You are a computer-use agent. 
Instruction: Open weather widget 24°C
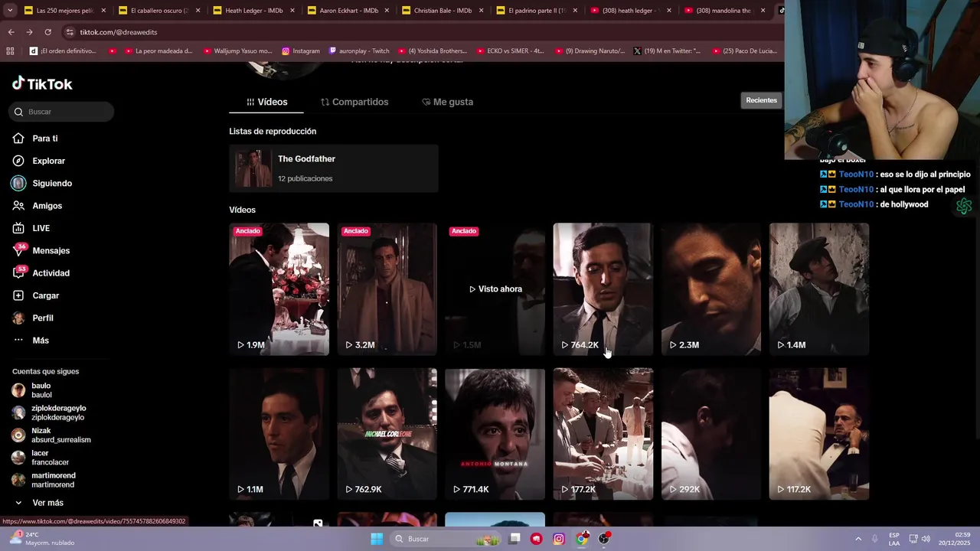(x=42, y=539)
